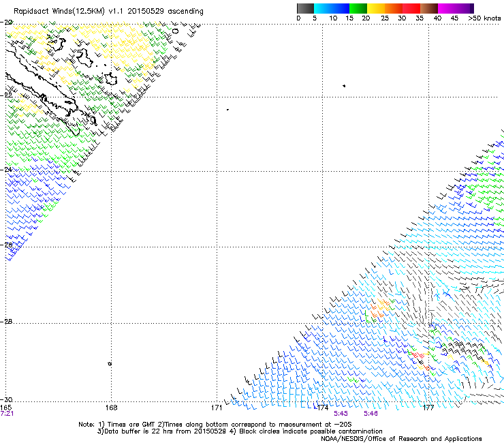
Task: Click the "168" longitude label
Action: (x=111, y=408)
